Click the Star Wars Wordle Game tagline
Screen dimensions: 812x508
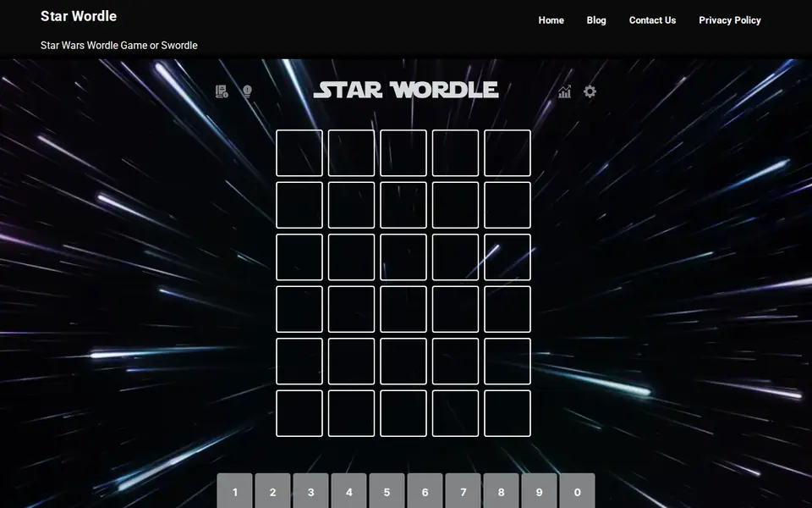(x=119, y=45)
